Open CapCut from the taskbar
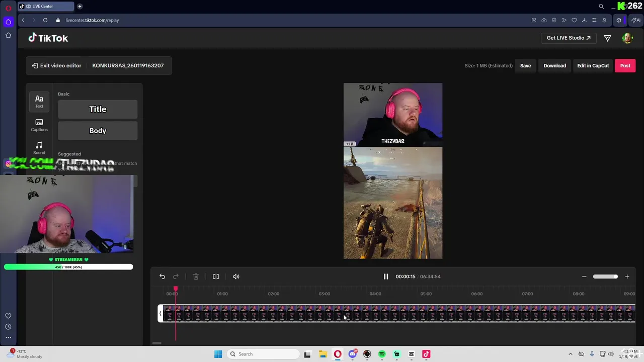This screenshot has width=644, height=362. 412,354
